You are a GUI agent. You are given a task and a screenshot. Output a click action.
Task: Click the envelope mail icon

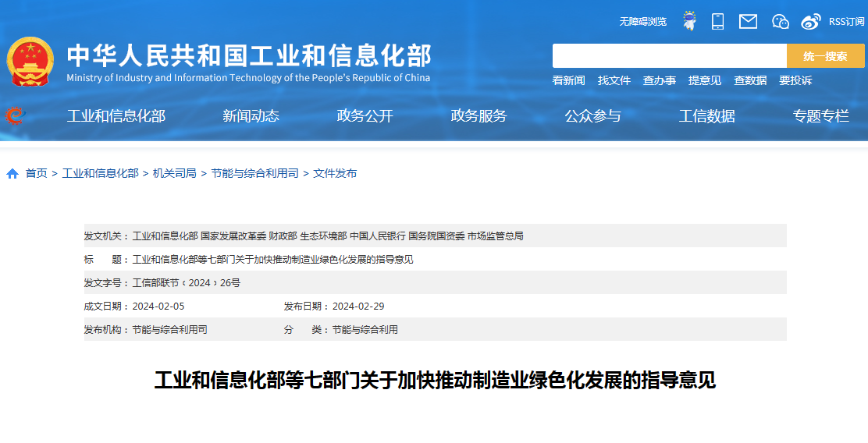(x=748, y=22)
